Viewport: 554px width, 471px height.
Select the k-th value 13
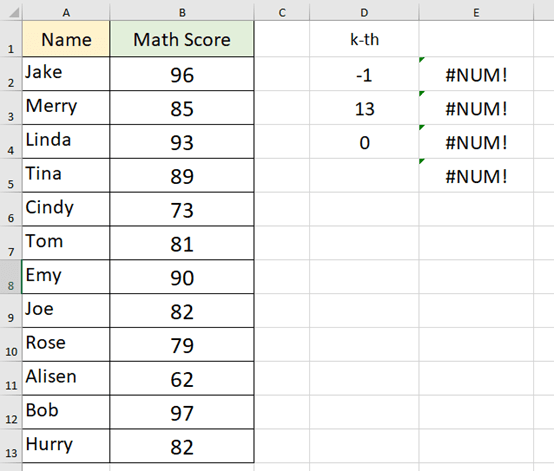click(364, 107)
